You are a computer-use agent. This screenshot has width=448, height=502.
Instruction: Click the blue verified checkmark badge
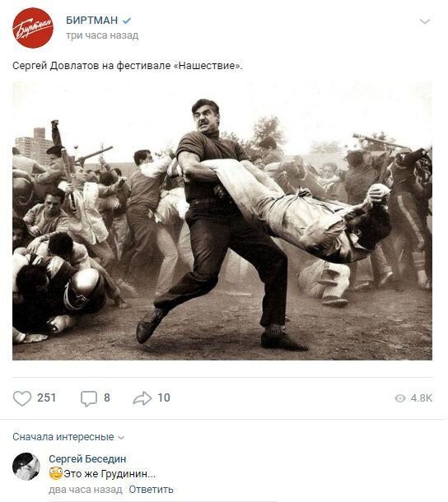(x=127, y=21)
